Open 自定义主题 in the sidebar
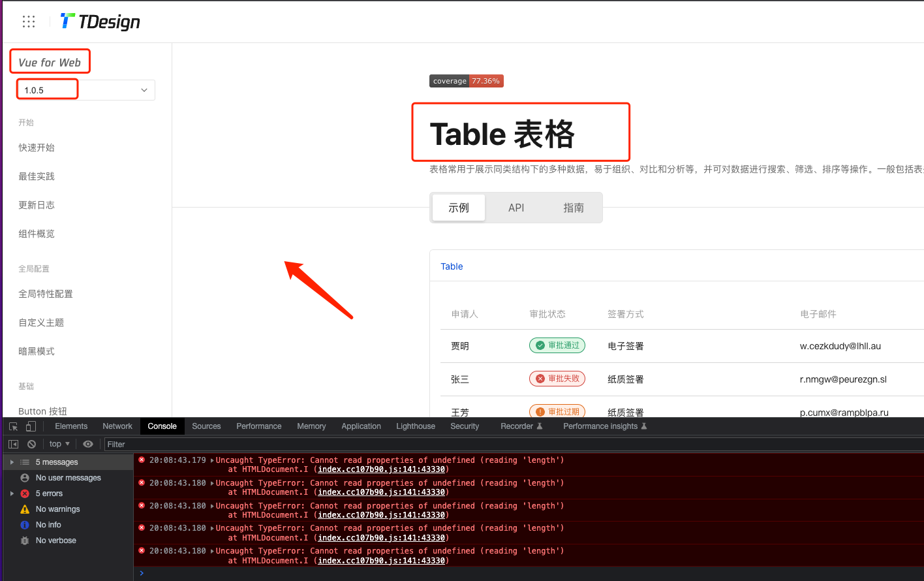This screenshot has height=581, width=924. tap(41, 322)
